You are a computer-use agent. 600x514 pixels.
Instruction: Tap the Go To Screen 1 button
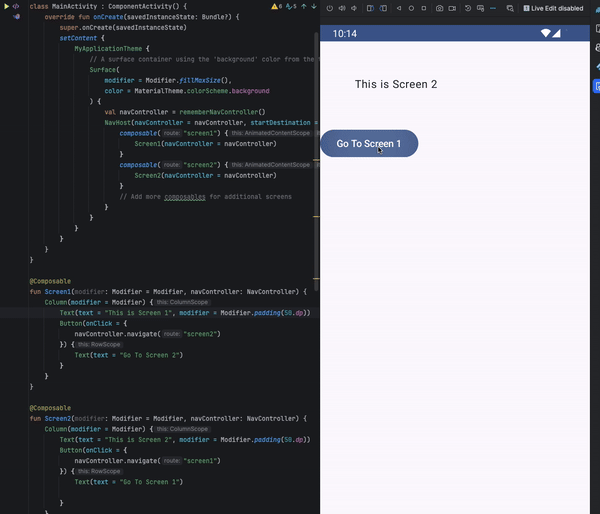click(368, 144)
